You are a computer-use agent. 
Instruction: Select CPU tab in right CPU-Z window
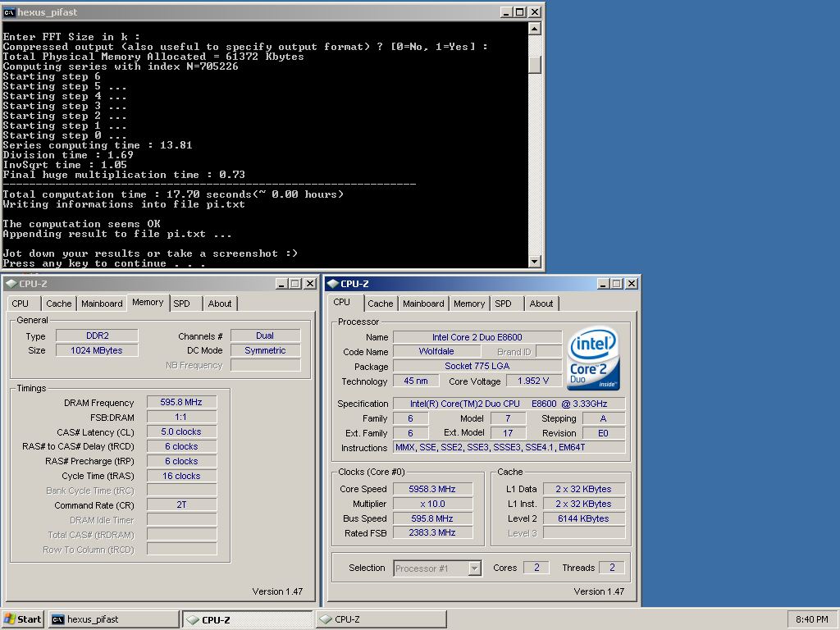point(342,302)
